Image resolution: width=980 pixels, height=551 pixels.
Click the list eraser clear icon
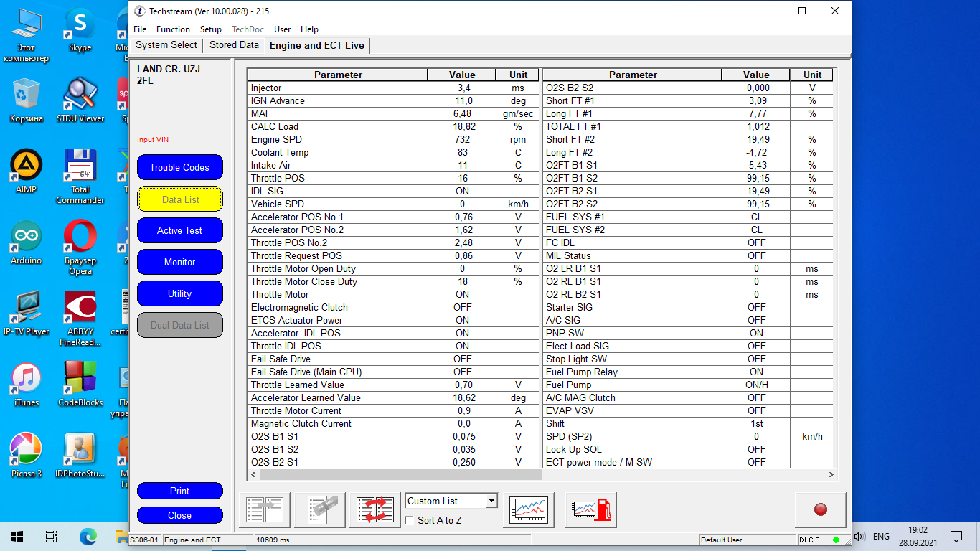pos(321,510)
